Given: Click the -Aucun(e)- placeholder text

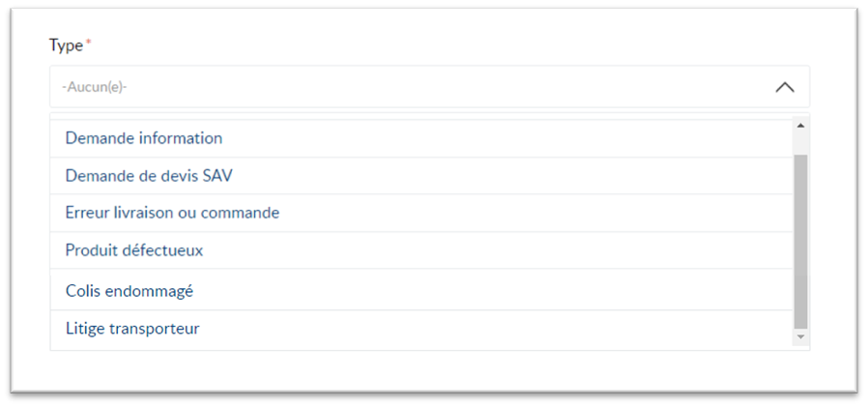Looking at the screenshot, I should [94, 87].
